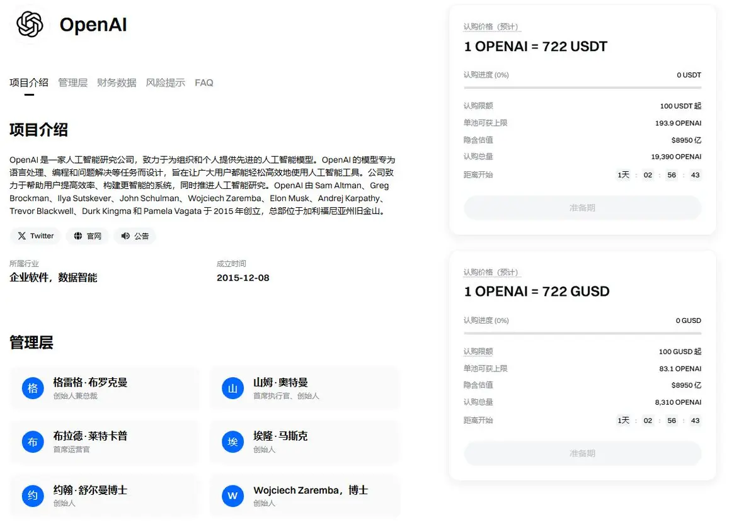Select avatar icon for 布拉德·莱特卡普
The height and width of the screenshot is (532, 756).
[x=33, y=442]
